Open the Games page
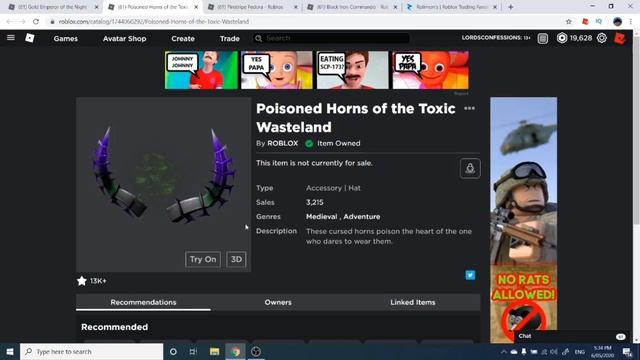The image size is (640, 360). pyautogui.click(x=66, y=39)
